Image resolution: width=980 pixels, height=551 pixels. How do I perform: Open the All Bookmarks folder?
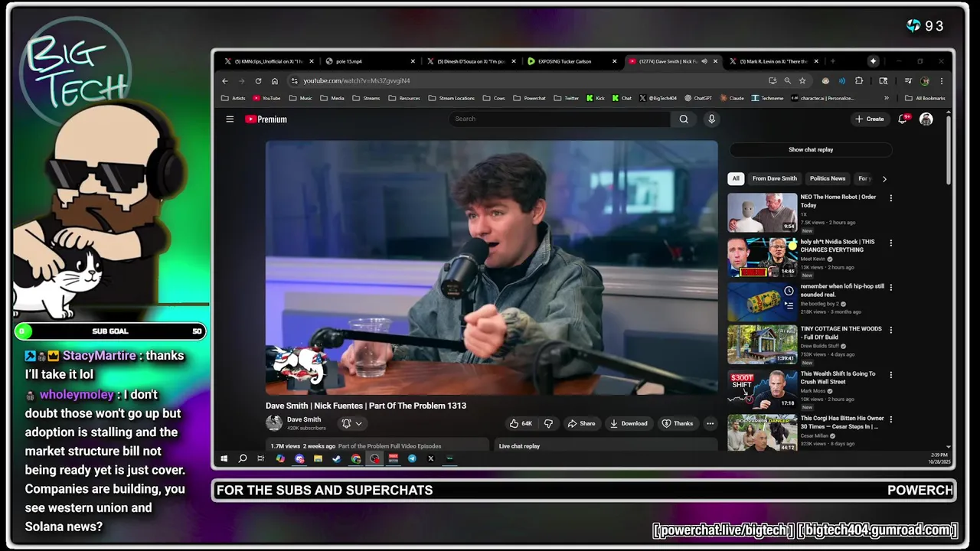coord(926,98)
